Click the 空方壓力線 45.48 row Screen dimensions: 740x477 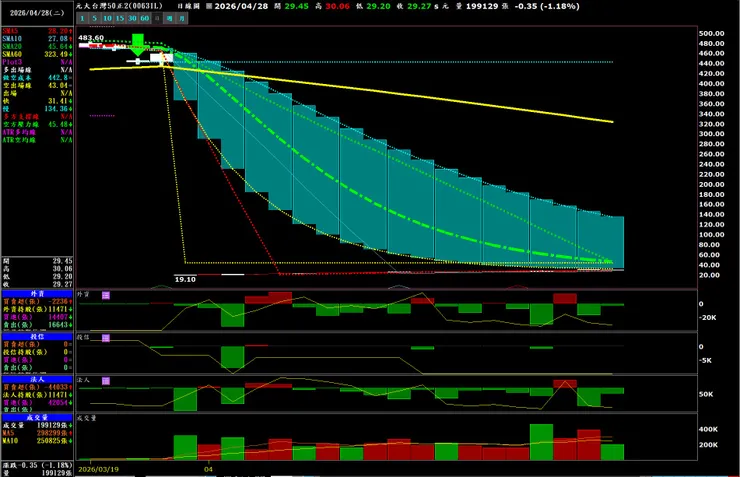click(37, 124)
